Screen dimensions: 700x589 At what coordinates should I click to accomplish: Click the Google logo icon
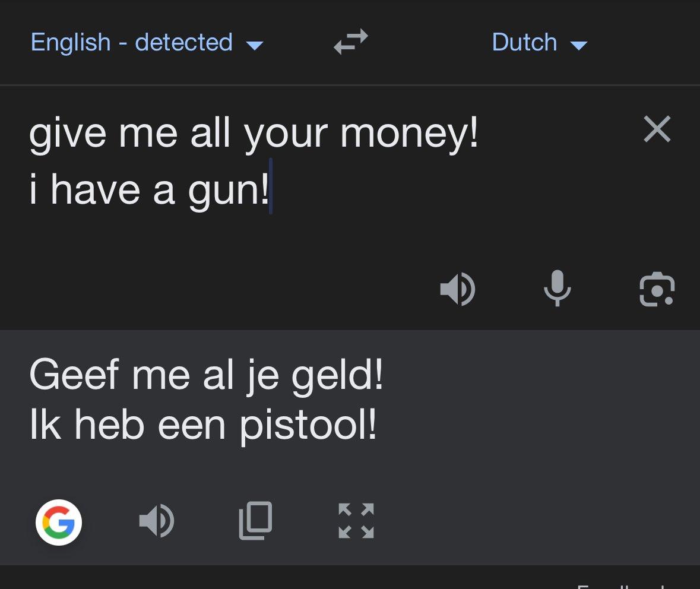click(59, 522)
